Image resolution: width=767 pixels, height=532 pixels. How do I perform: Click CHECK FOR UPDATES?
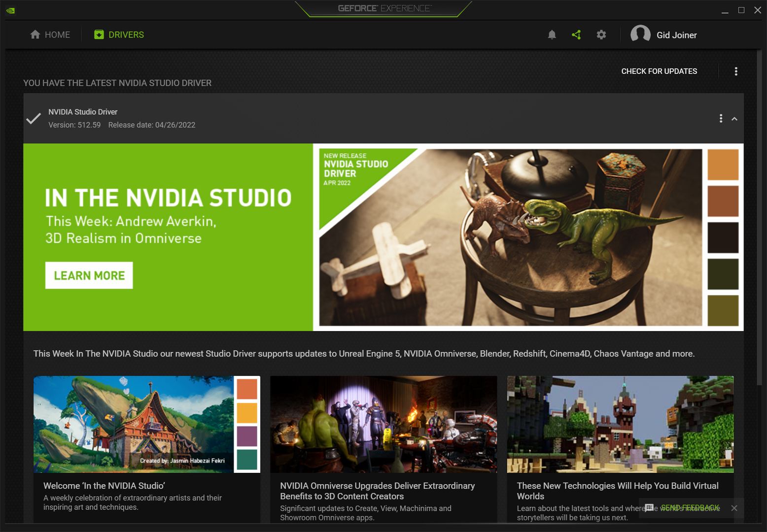[x=659, y=71]
